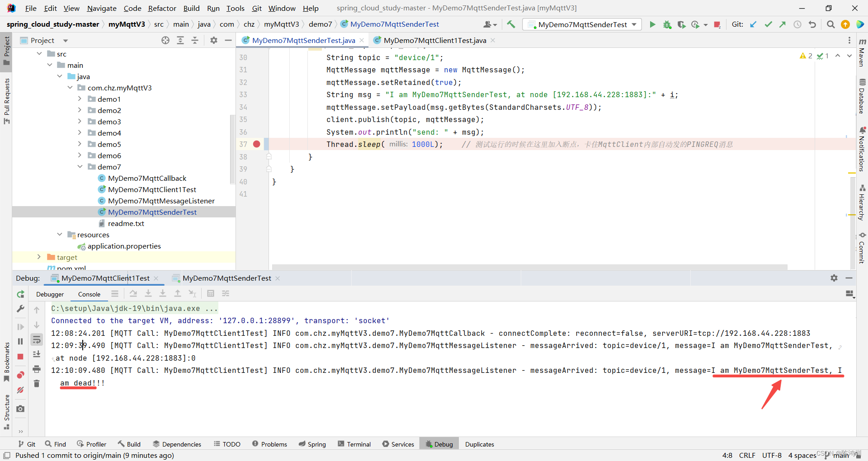This screenshot has width=868, height=461.
Task: Update project from Git (blue arrow)
Action: point(753,24)
